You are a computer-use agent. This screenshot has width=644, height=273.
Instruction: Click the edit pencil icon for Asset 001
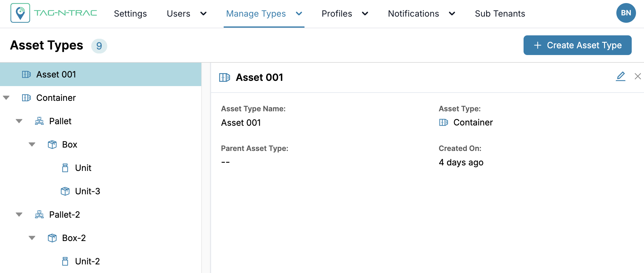click(620, 76)
